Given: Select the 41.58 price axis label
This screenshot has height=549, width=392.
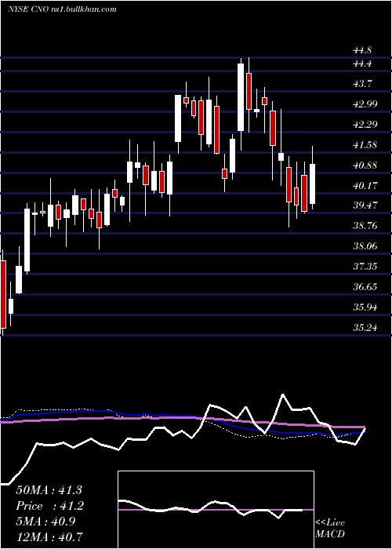Looking at the screenshot, I should [365, 145].
